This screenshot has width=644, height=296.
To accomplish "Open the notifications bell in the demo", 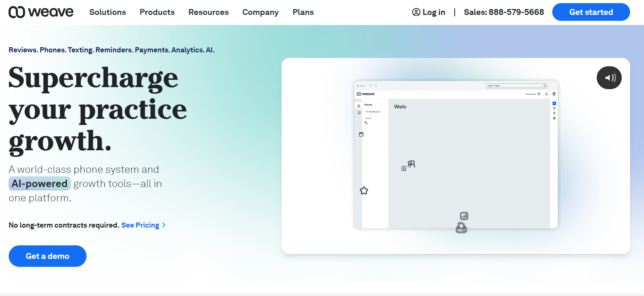I will [x=547, y=94].
